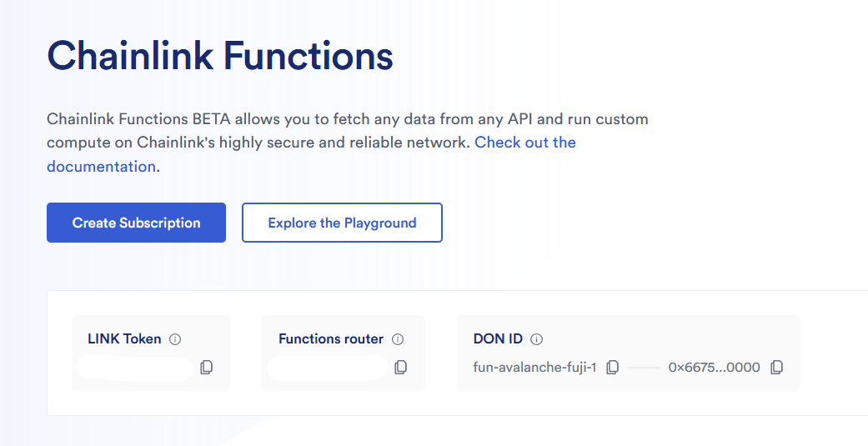Copy the 0x6675...0000 hex DON ID
Screen dimensions: 868x446
pyautogui.click(x=777, y=367)
